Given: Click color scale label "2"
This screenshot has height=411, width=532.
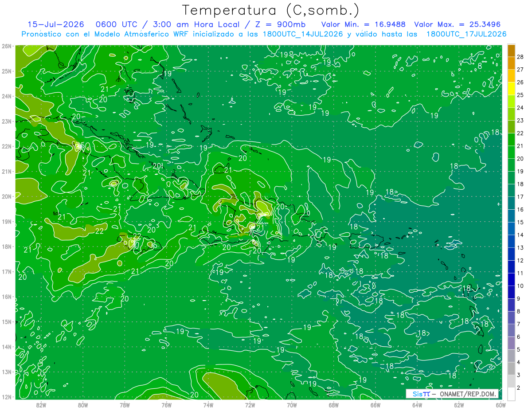Looking at the screenshot, I should click(x=519, y=388).
